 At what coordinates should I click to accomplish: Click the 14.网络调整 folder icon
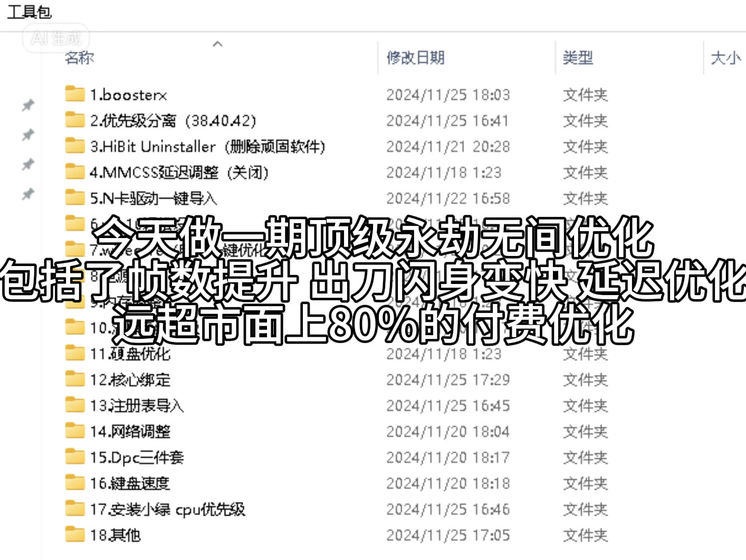(x=75, y=431)
